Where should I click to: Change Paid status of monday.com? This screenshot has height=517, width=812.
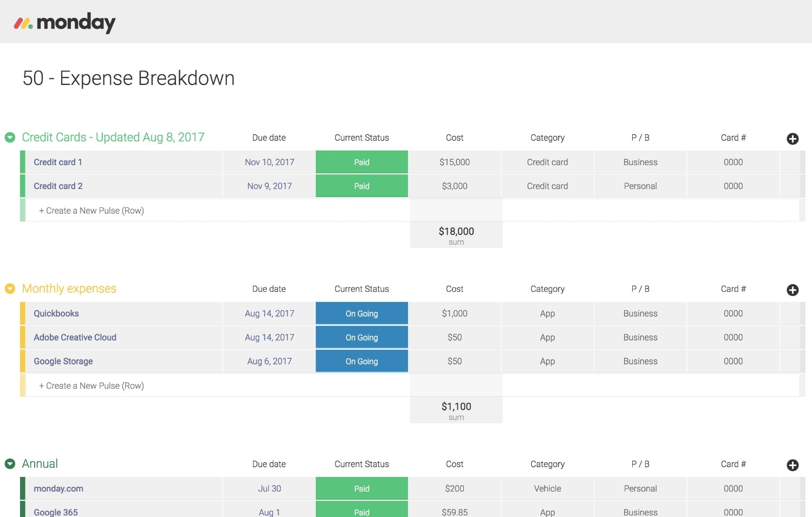point(362,489)
